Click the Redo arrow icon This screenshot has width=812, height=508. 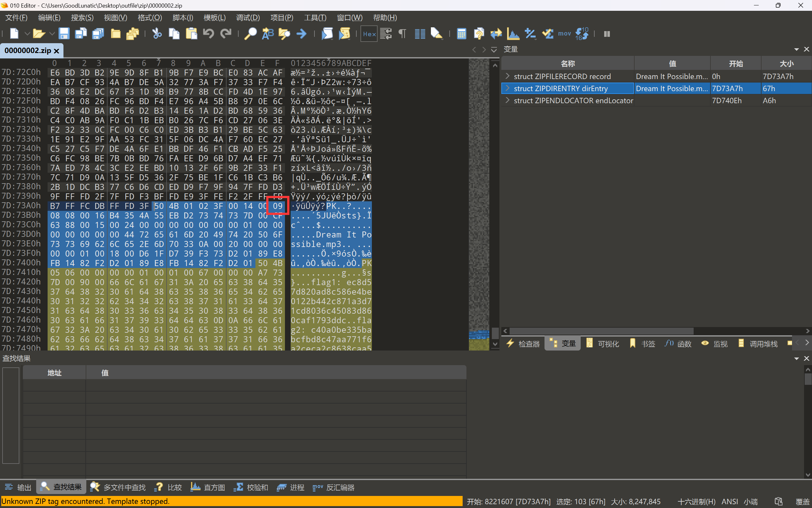[x=226, y=34]
